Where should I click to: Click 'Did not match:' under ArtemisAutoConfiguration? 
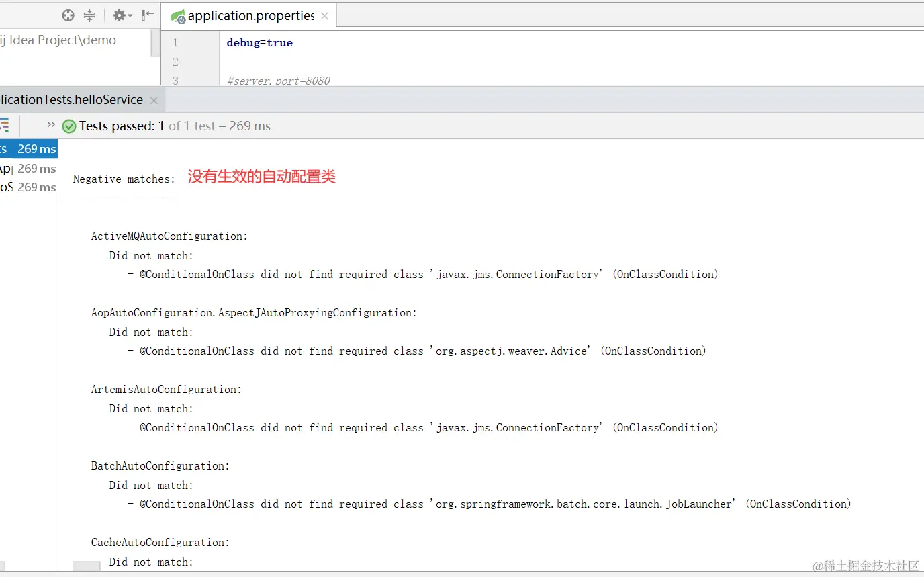pyautogui.click(x=151, y=408)
